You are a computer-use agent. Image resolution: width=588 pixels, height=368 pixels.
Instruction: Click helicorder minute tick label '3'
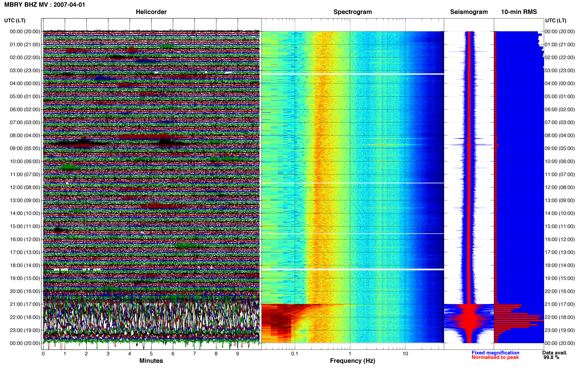(108, 354)
